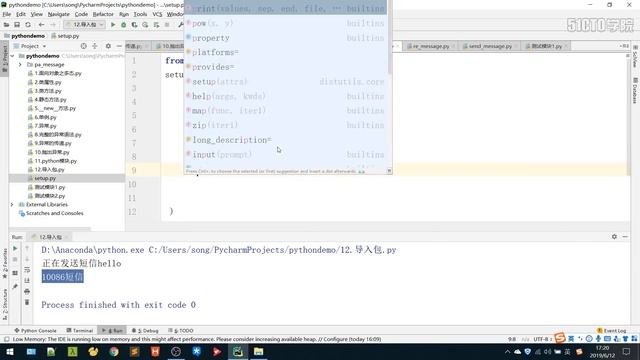Open project icon in main toolbar
Viewport: 640px width, 360px height.
pyautogui.click(x=6, y=25)
